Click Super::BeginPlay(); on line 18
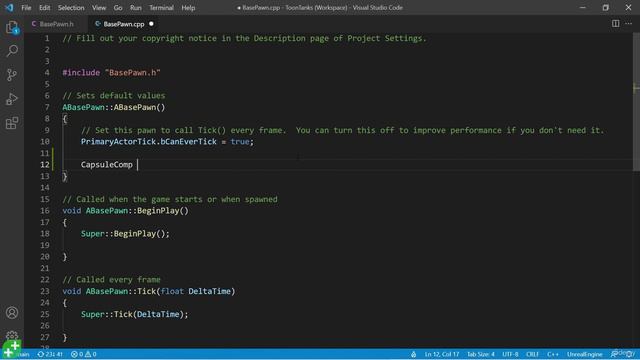 point(125,234)
